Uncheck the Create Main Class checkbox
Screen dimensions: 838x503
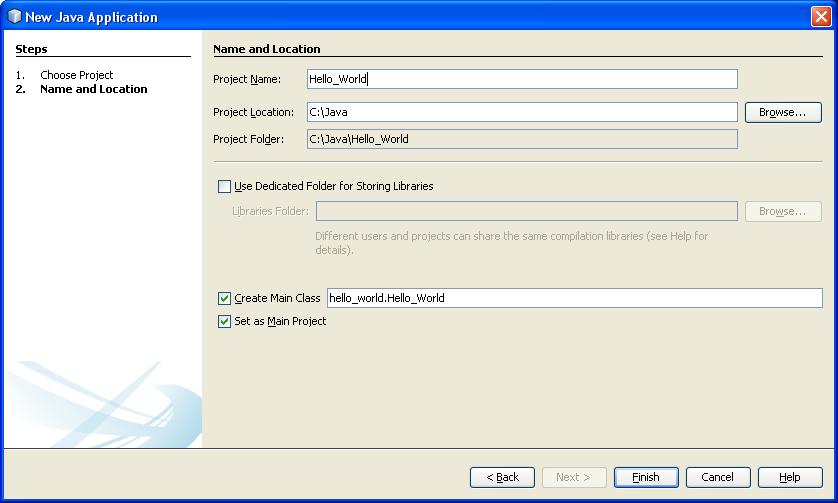[x=224, y=298]
